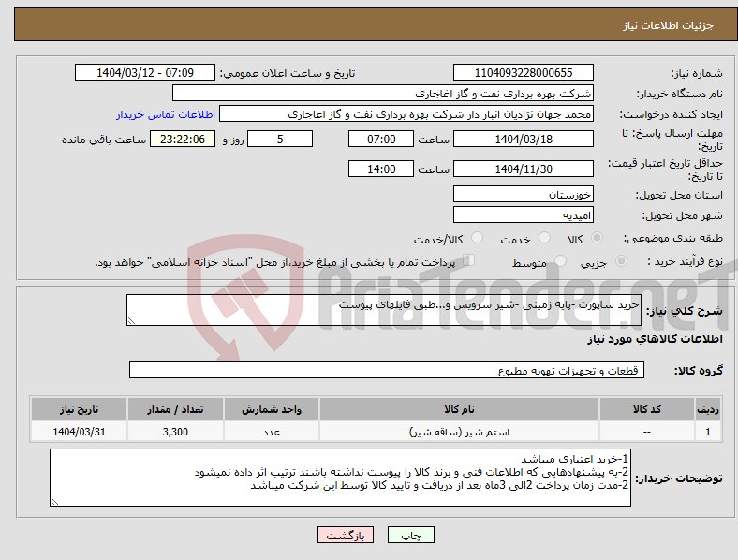Click the توضیحات خریدار notes textarea
Image resolution: width=738 pixels, height=560 pixels.
[340, 478]
